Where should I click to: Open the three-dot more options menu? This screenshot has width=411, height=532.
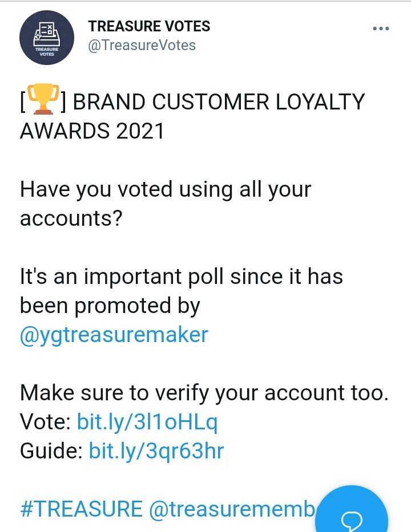pyautogui.click(x=380, y=29)
